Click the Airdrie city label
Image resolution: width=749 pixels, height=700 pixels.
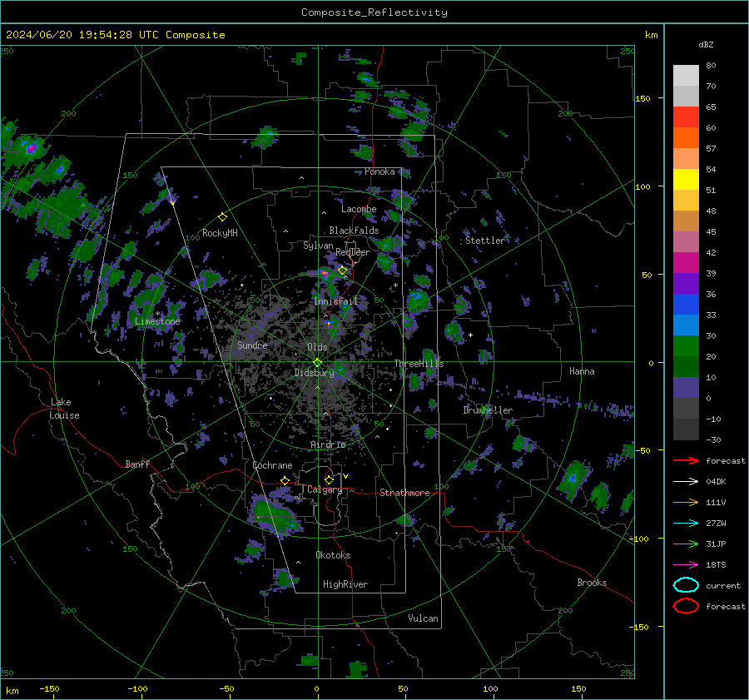coord(328,444)
